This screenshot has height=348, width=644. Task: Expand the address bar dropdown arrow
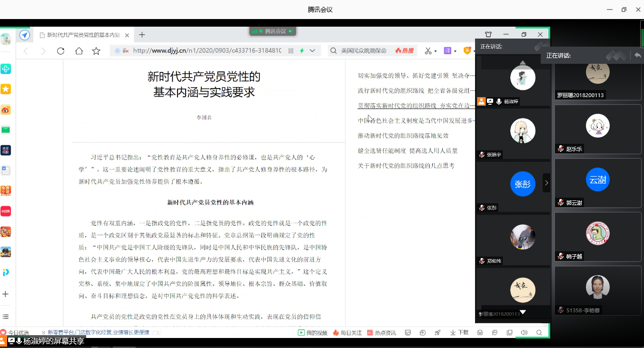312,50
